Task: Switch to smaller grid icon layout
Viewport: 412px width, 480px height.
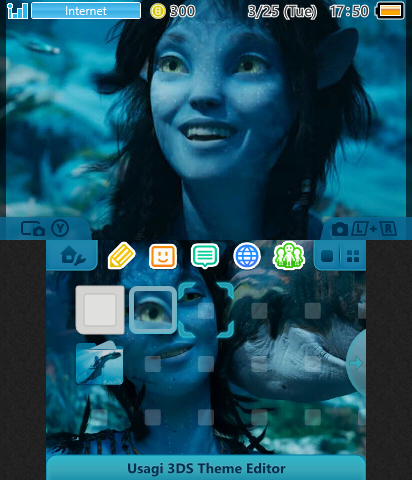Action: point(353,256)
